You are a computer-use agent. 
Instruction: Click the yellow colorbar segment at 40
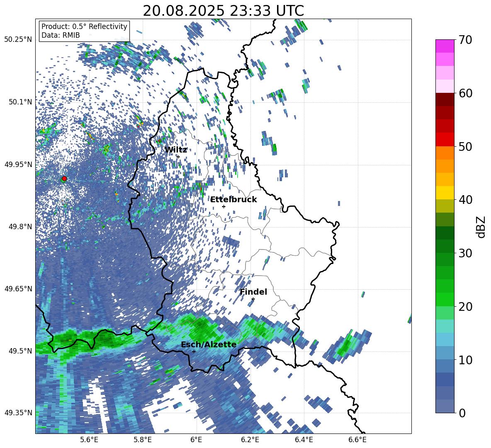click(445, 193)
